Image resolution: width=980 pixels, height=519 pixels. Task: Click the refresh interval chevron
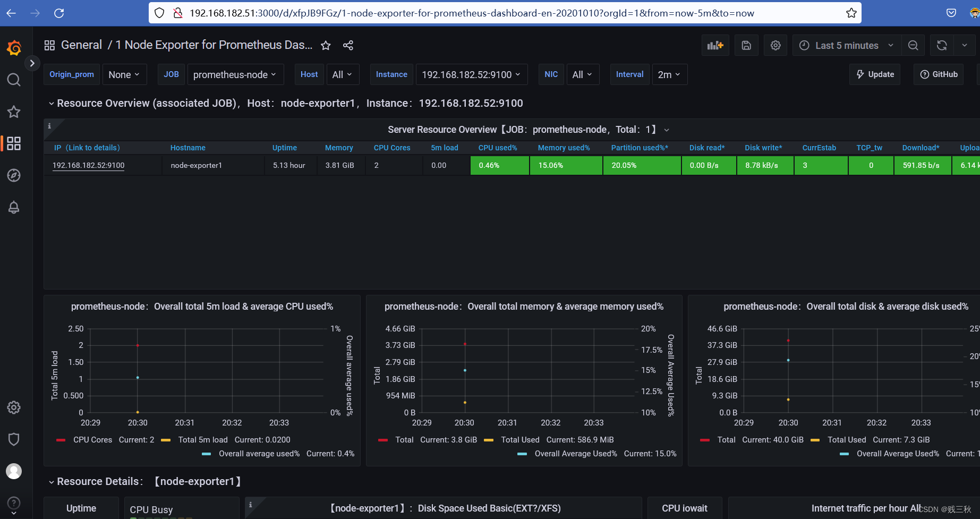(x=965, y=45)
